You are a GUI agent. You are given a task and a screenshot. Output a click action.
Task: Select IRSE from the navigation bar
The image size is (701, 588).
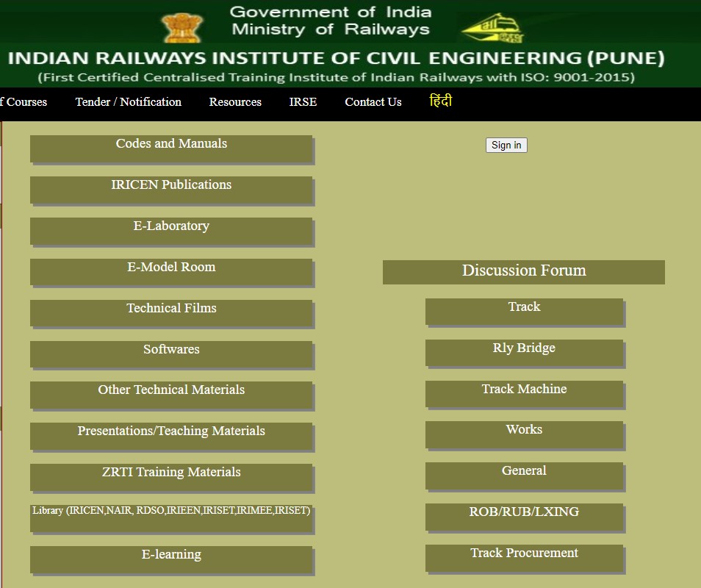tap(303, 102)
